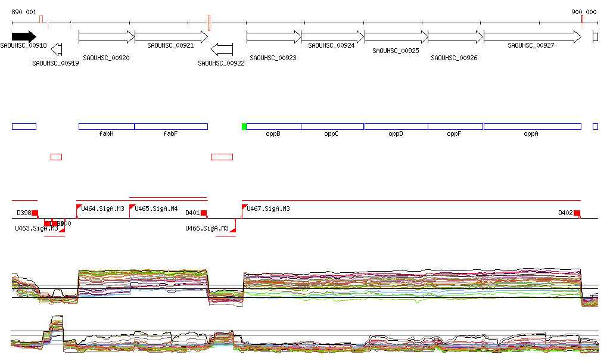Viewport: 610px width, 364px height.
Task: Select the SAOUHSC_00921 gene arrow
Action: (x=171, y=37)
